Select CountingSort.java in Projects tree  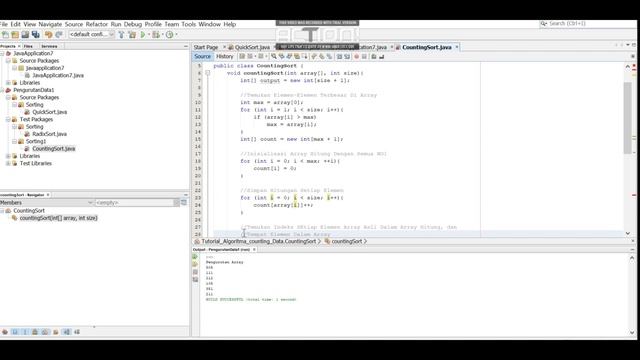click(53, 149)
